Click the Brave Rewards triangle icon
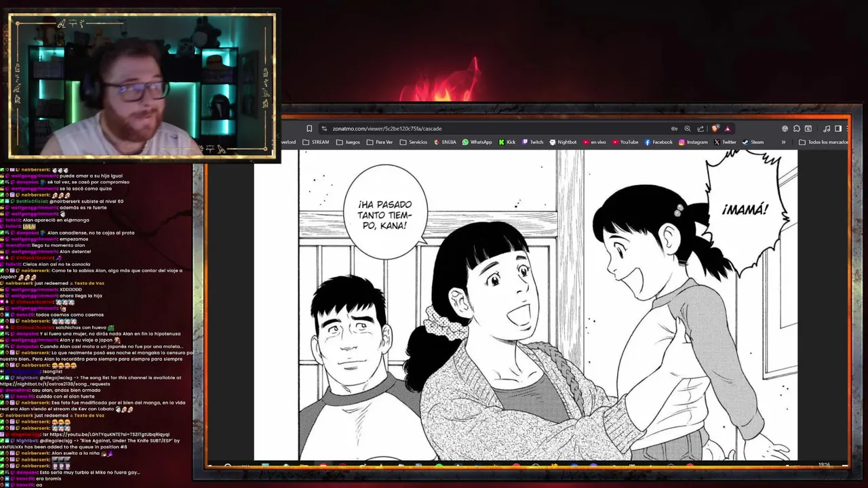This screenshot has height=488, width=868. click(x=728, y=129)
